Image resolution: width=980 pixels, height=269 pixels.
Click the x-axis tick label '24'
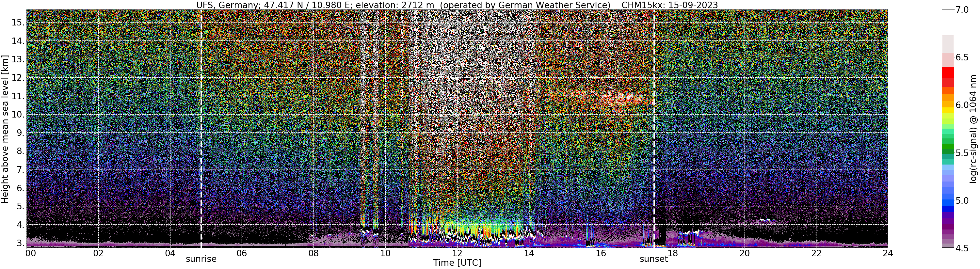pyautogui.click(x=888, y=253)
